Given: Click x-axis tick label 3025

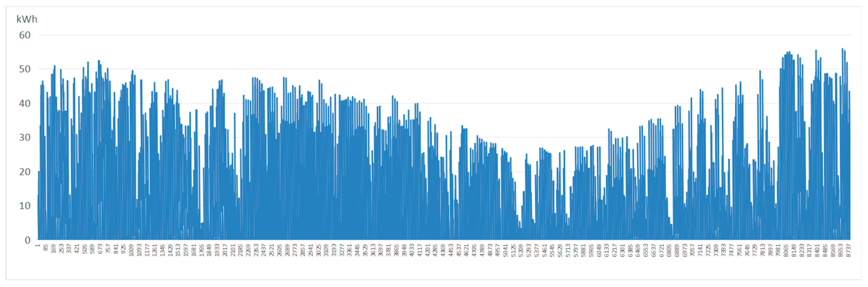Looking at the screenshot, I should coord(318,250).
